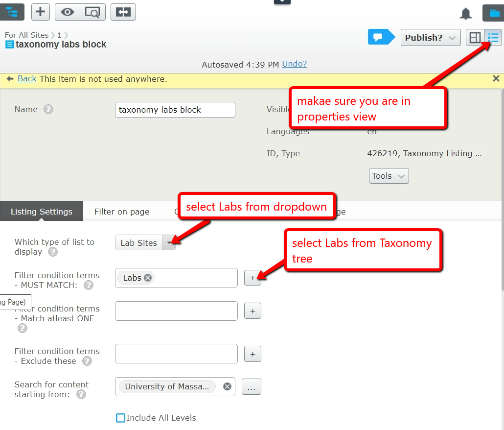Open the search preview magnifier icon
This screenshot has height=430, width=504.
click(92, 12)
